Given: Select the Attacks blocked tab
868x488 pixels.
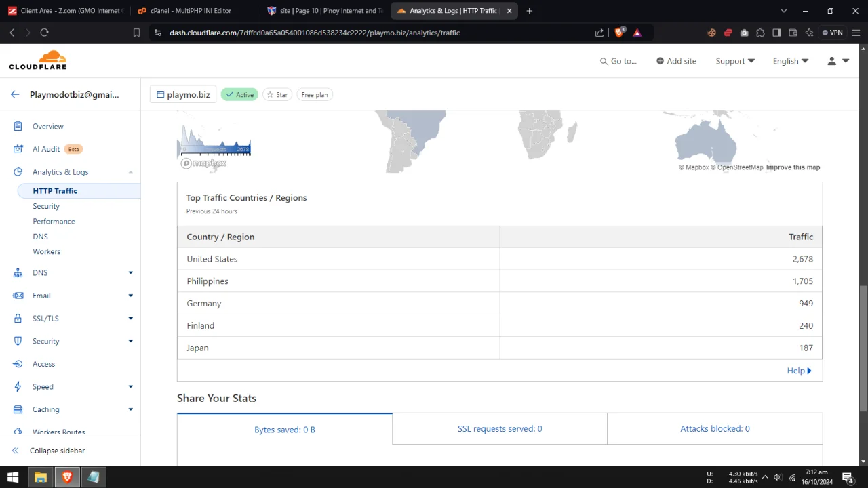Looking at the screenshot, I should [x=715, y=429].
